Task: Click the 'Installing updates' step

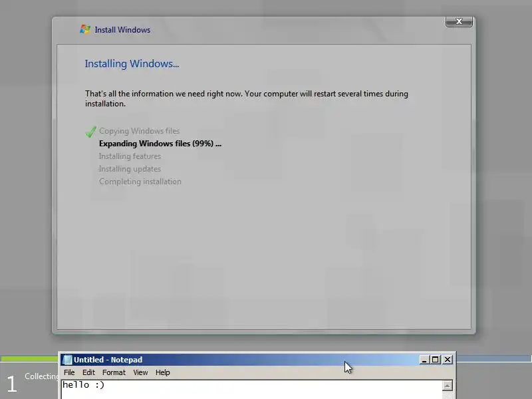Action: (x=130, y=169)
